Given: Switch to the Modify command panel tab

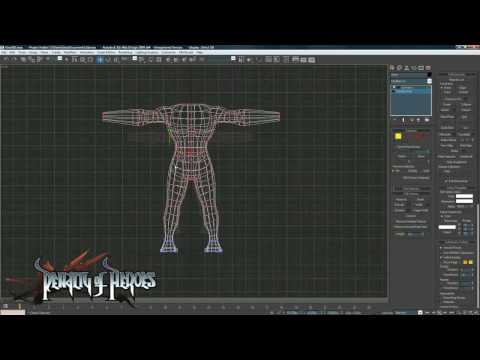Looking at the screenshot, I should (400, 68).
